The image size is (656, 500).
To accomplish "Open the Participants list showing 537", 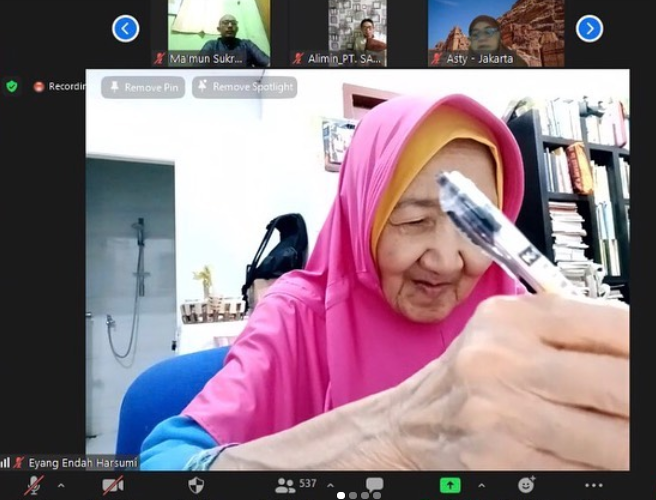I will [x=296, y=485].
